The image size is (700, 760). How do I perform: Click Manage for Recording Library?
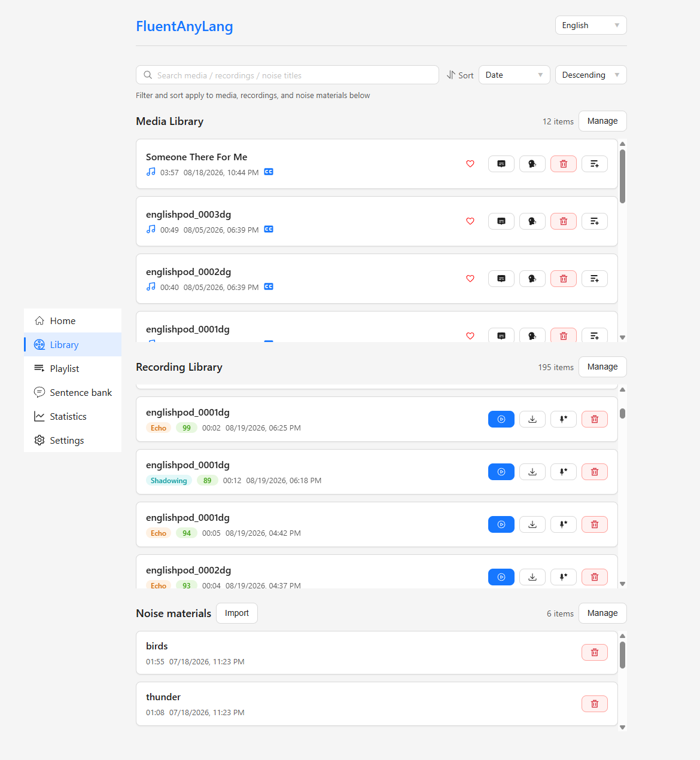pos(602,367)
